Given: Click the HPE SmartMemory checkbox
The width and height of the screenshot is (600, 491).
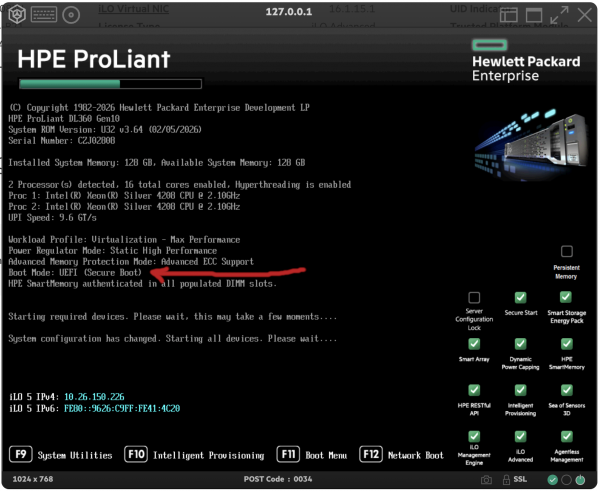Looking at the screenshot, I should click(x=567, y=344).
